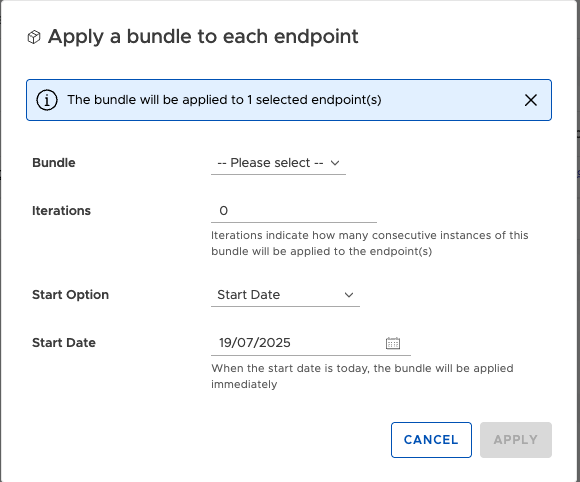580x482 pixels.
Task: Open the calendar date picker icon
Action: [392, 343]
